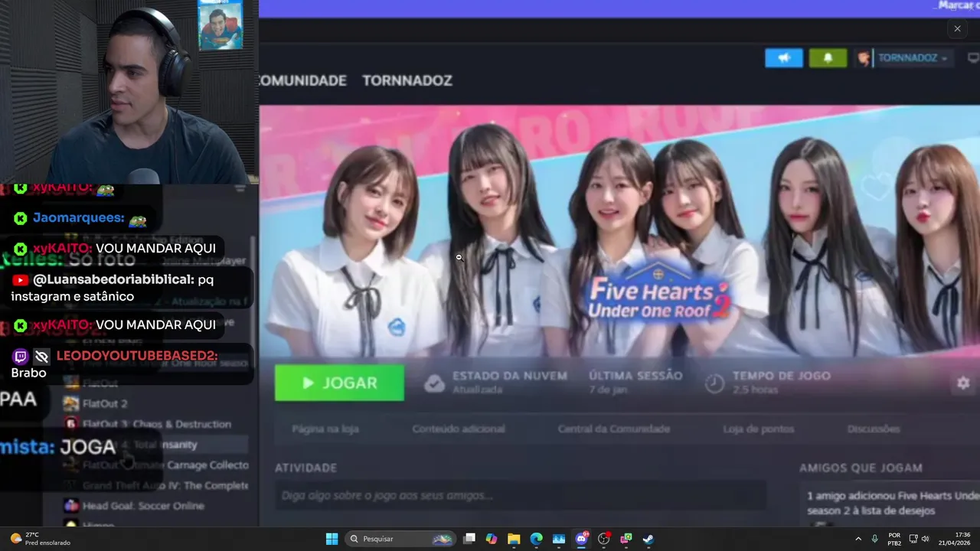Click the FlatOut 2 game icon
Screen dimensions: 980x551
(71, 403)
